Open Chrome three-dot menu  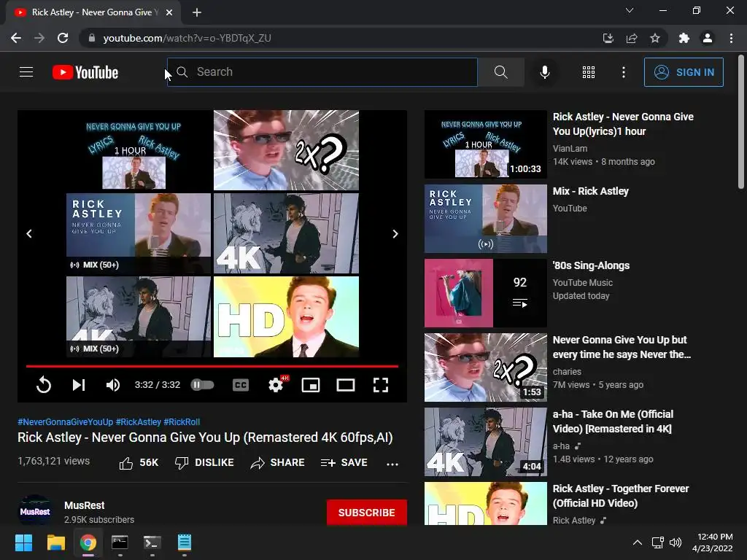coord(731,38)
